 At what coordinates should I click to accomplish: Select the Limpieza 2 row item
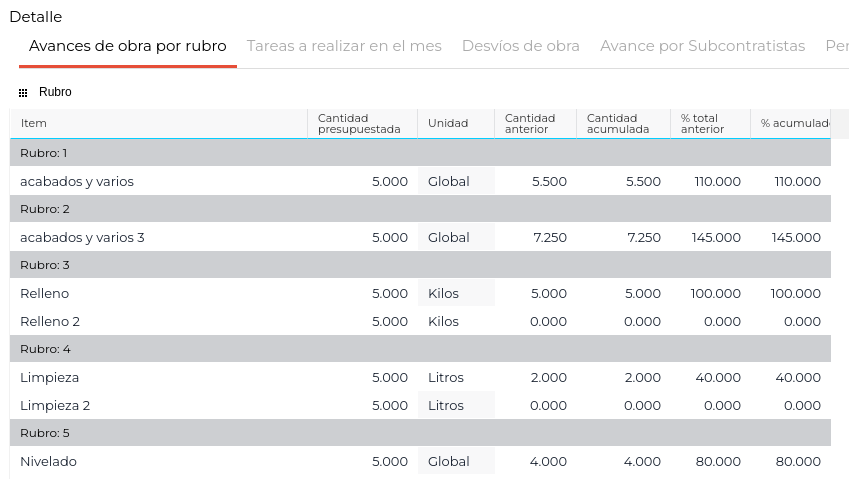[x=55, y=405]
